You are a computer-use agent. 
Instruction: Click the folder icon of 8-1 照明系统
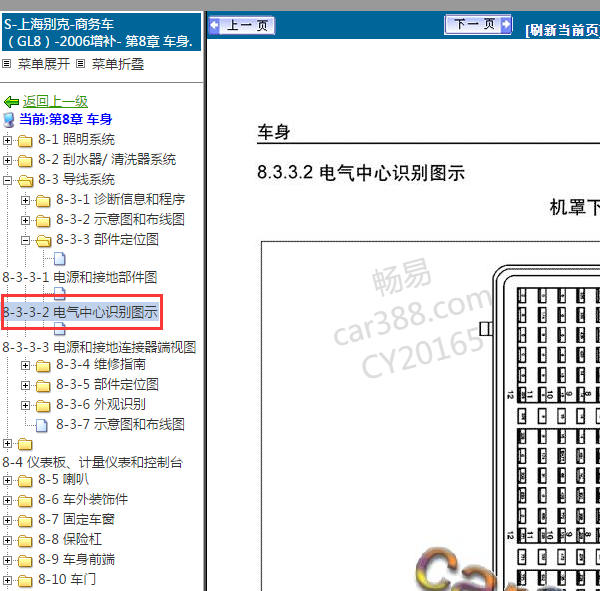tap(25, 141)
